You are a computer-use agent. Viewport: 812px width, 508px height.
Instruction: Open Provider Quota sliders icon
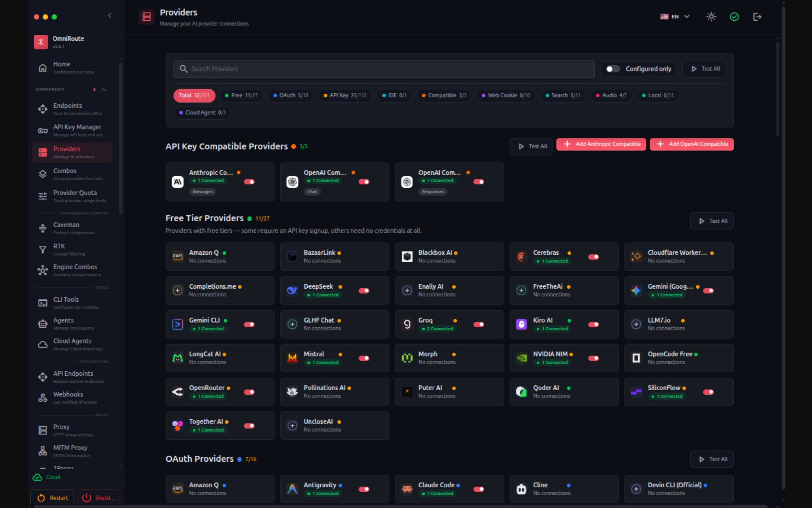point(43,196)
